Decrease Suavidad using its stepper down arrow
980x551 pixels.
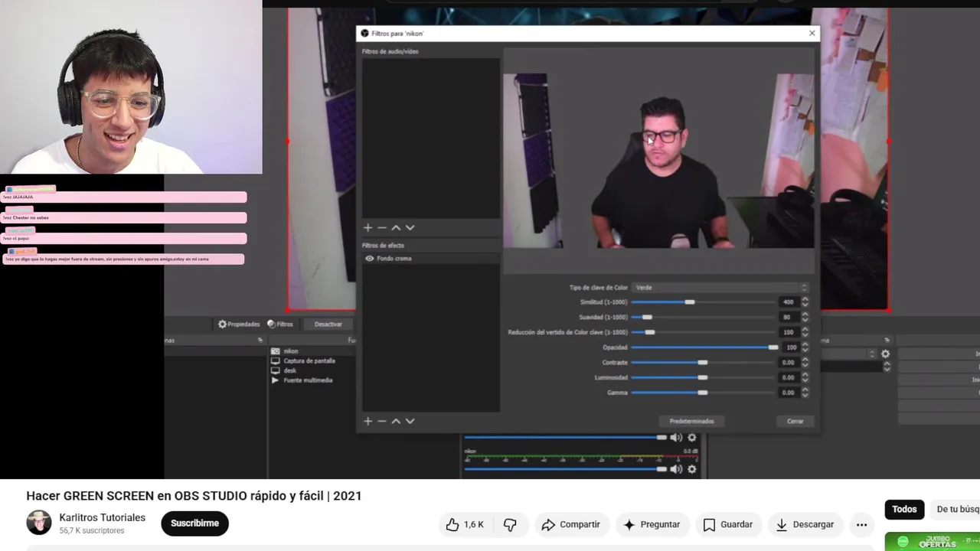pyautogui.click(x=805, y=320)
